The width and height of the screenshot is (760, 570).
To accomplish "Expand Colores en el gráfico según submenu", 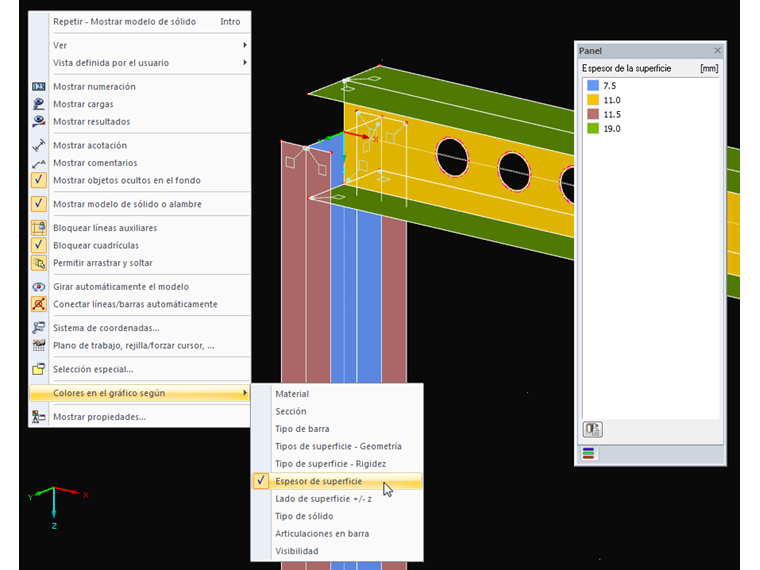I will [x=140, y=393].
